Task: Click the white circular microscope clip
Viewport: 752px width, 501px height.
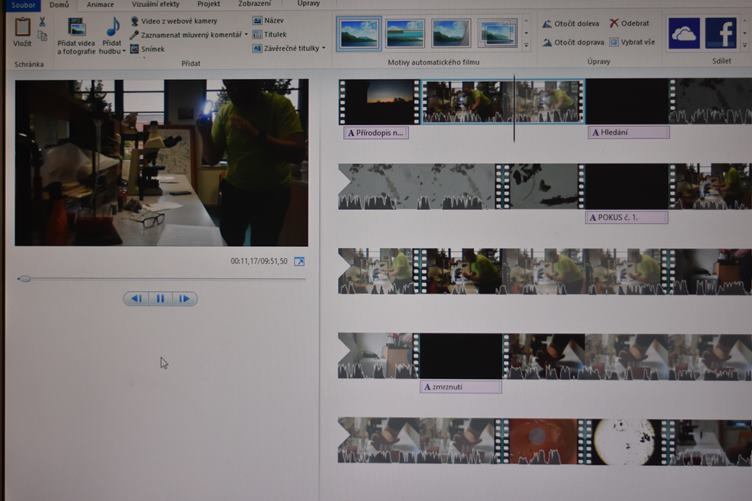Action: 626,442
